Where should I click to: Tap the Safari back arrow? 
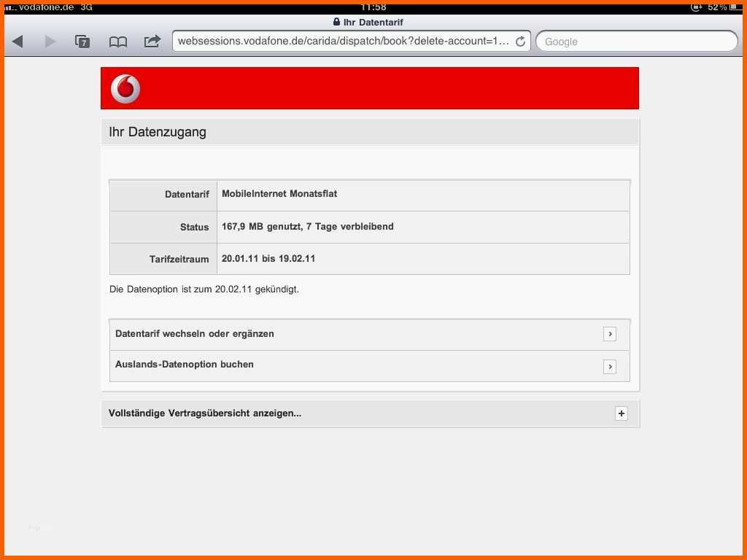pyautogui.click(x=18, y=42)
